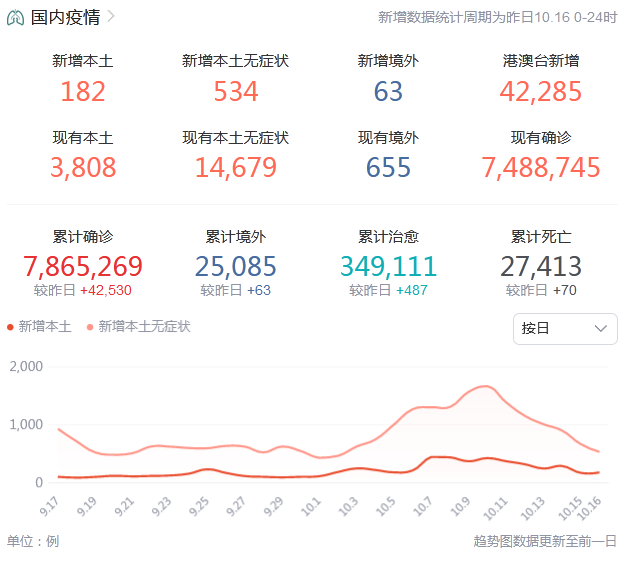Click the 累计确诊 7,865,269 total
Image resolution: width=623 pixels, height=566 pixels.
83,266
